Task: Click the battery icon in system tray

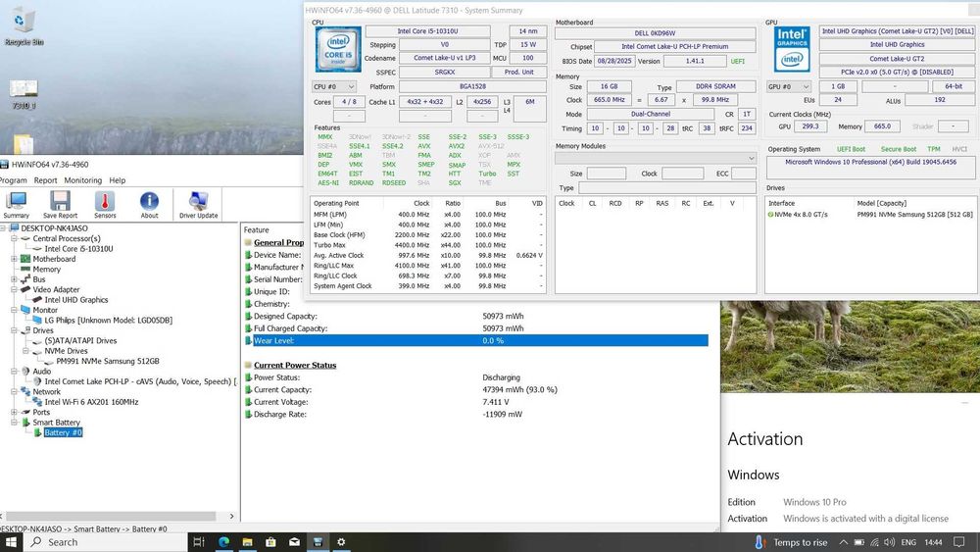Action: tap(859, 542)
